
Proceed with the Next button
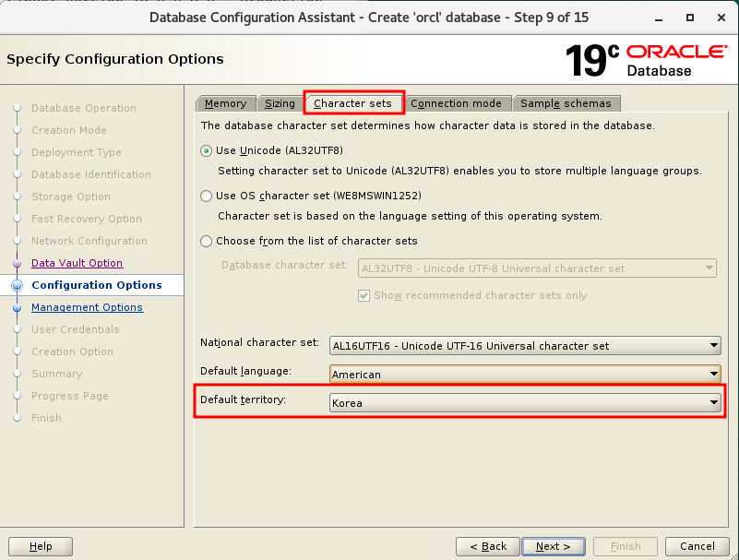coord(554,546)
